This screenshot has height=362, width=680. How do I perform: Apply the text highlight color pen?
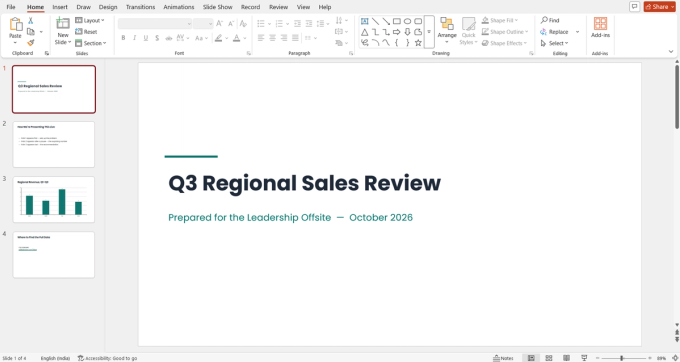219,38
